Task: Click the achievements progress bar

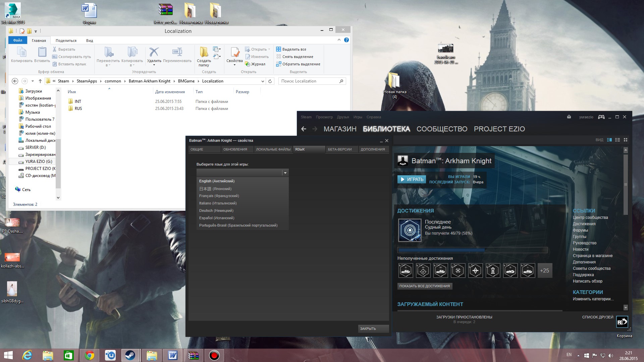Action: 472,250
